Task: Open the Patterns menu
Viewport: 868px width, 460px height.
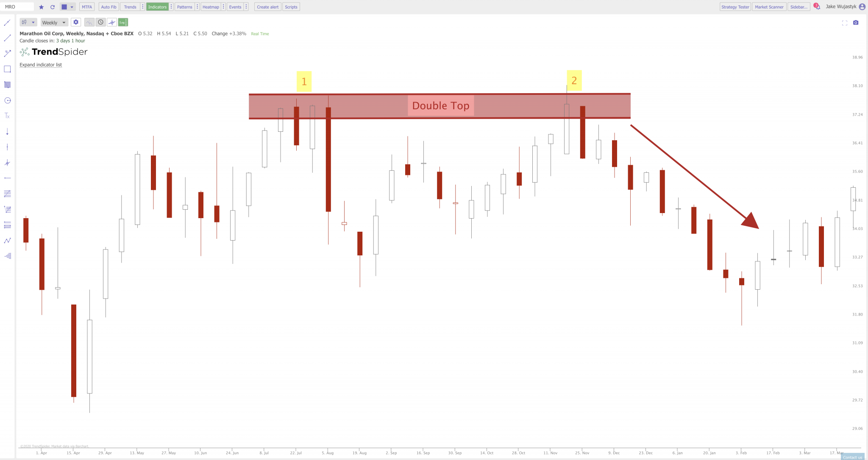Action: pyautogui.click(x=184, y=7)
